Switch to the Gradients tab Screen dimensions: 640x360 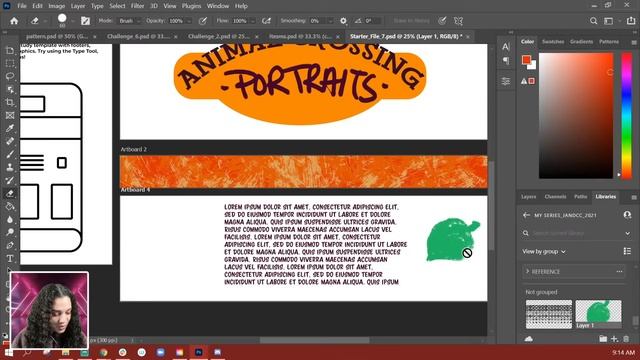pyautogui.click(x=581, y=42)
